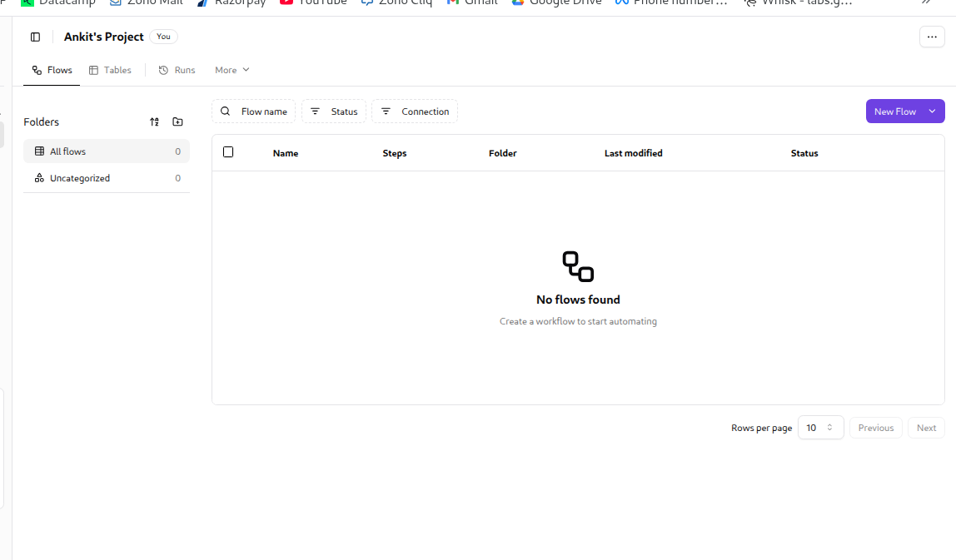Click the YouTube bookmark icon
The height and width of the screenshot is (560, 956).
286,2
